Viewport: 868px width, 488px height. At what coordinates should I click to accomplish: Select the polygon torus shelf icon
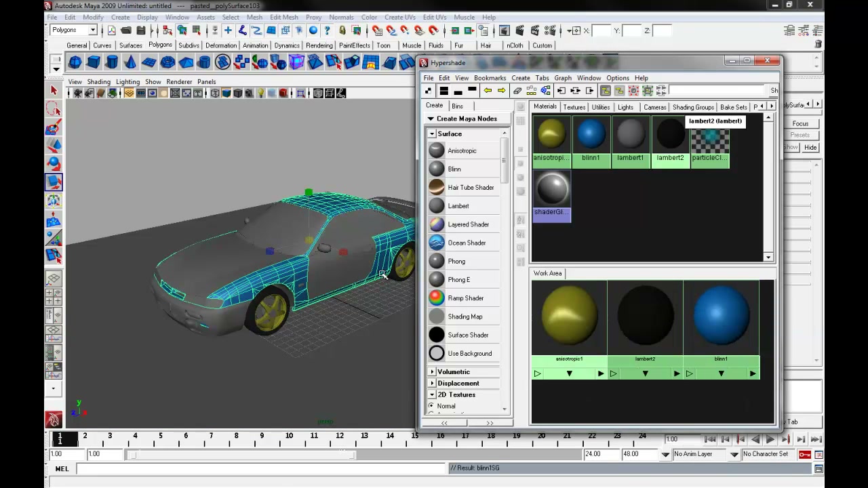[167, 62]
